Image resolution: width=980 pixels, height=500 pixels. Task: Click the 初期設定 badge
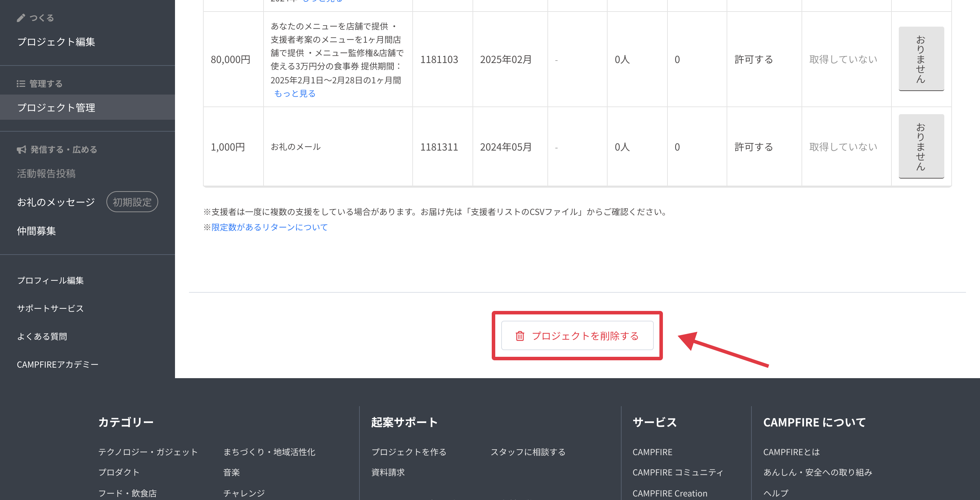(x=132, y=202)
